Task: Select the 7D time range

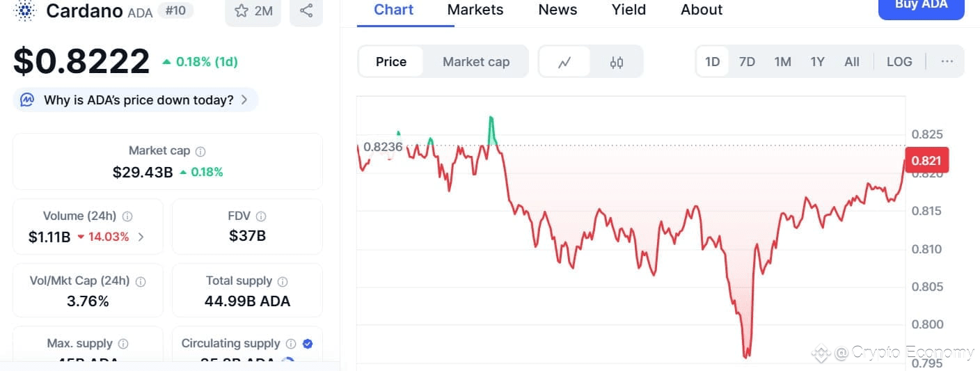Action: 747,62
